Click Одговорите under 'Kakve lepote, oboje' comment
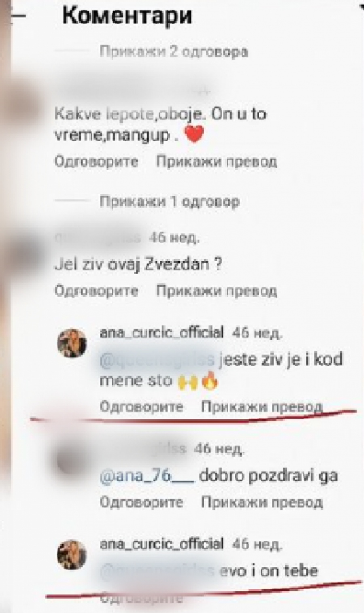The image size is (364, 613). [96, 162]
